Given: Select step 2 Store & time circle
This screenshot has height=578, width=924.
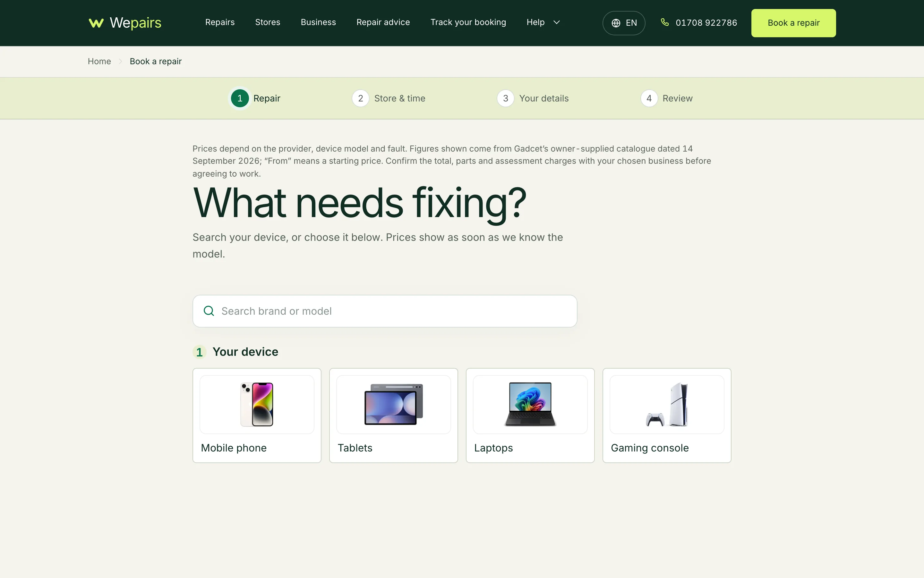Looking at the screenshot, I should tap(360, 98).
